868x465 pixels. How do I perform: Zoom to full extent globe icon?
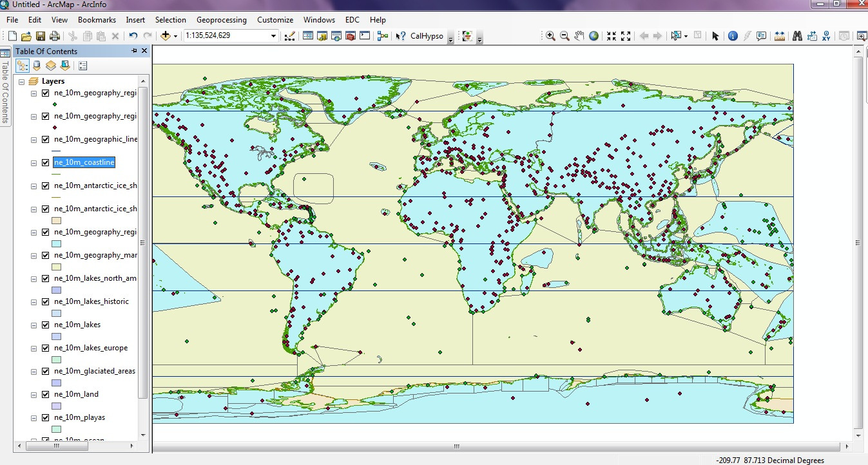[x=593, y=36]
